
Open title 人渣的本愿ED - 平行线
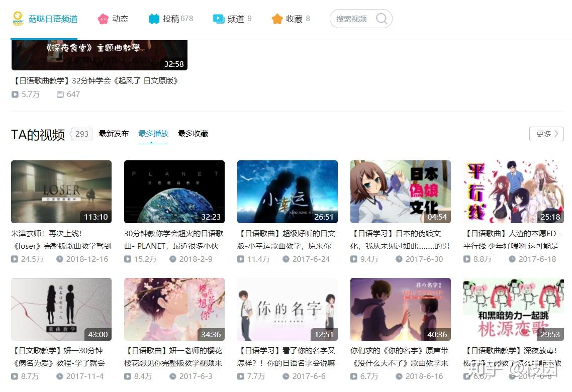point(513,240)
